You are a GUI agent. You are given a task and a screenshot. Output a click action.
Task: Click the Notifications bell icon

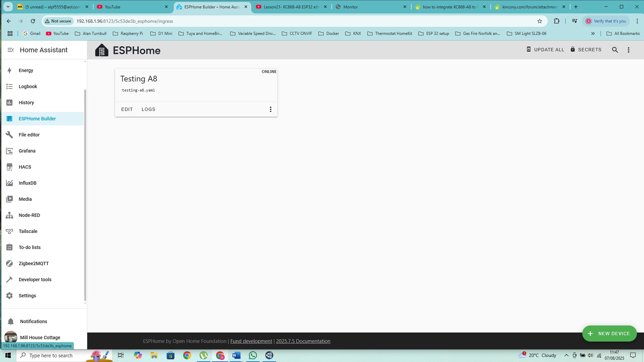tap(11, 321)
